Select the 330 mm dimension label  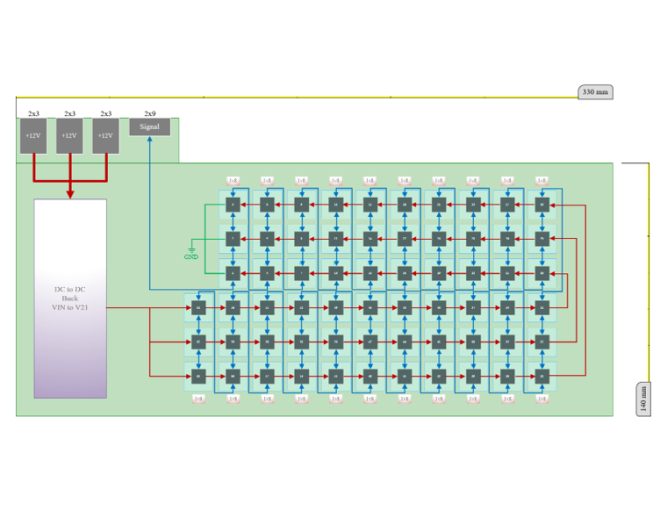594,92
